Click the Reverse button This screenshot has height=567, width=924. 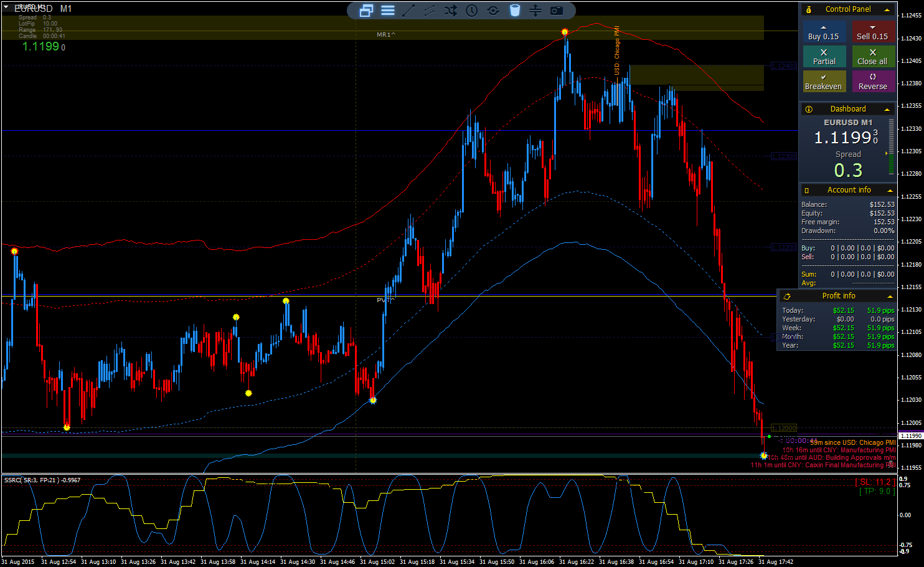(873, 82)
